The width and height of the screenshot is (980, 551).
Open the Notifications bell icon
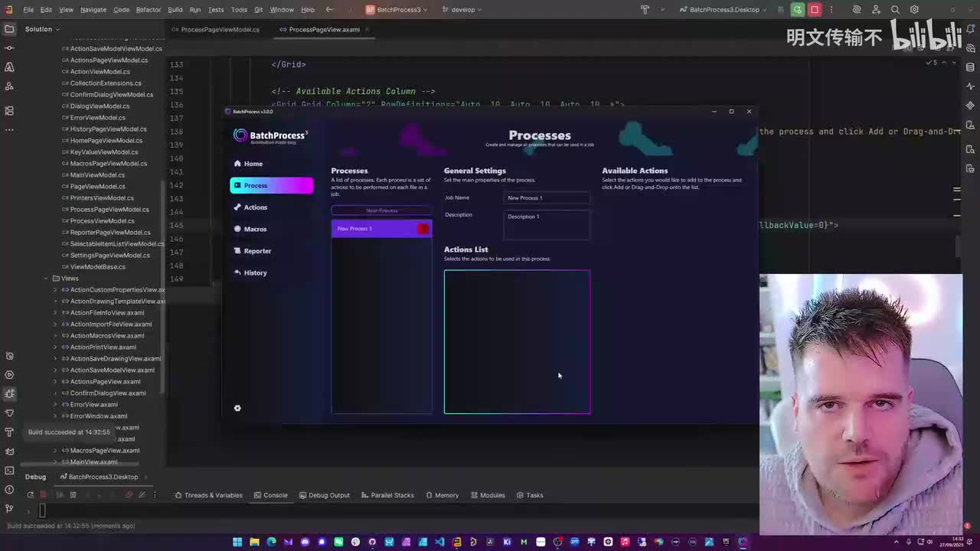pos(971,29)
